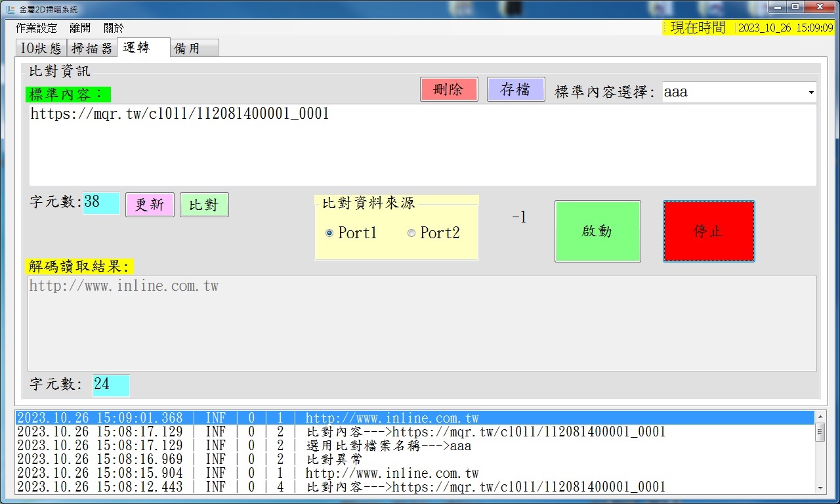840x504 pixels.
Task: Select the 運轉 tab
Action: coord(143,47)
